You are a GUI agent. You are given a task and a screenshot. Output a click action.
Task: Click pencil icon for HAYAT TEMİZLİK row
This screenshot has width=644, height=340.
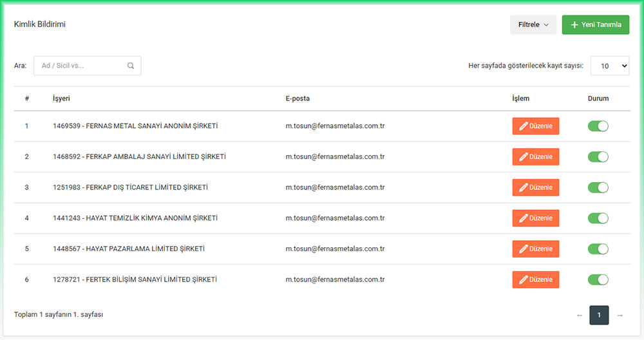tap(524, 218)
